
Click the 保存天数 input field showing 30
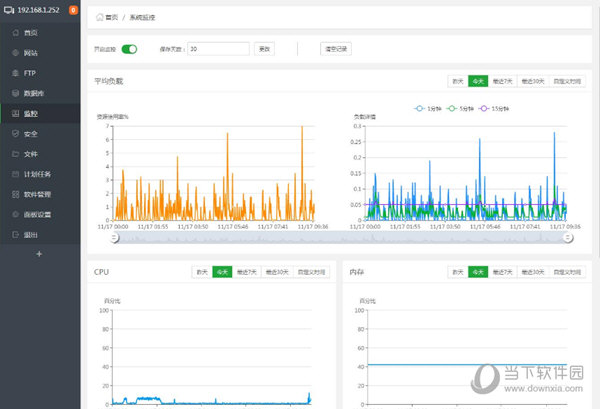218,49
